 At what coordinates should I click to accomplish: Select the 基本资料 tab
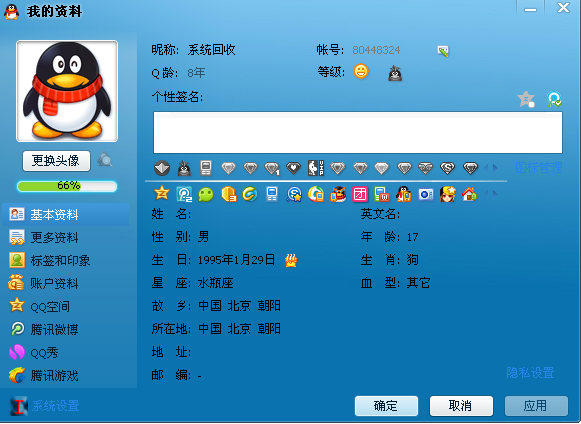(x=66, y=215)
